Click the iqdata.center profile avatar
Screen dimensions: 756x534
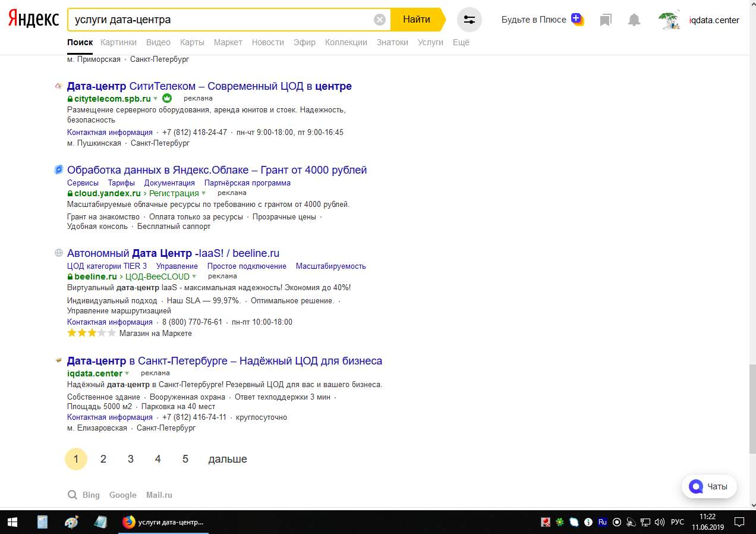click(669, 20)
